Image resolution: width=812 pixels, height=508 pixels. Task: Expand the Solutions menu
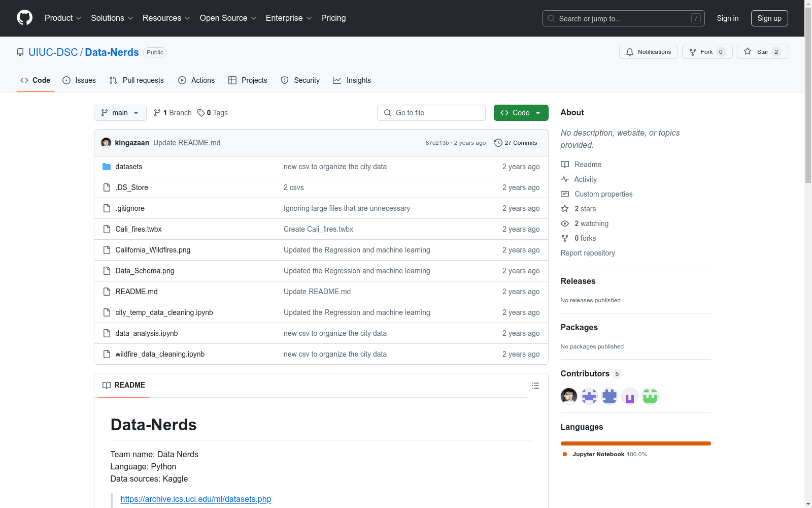pos(112,18)
